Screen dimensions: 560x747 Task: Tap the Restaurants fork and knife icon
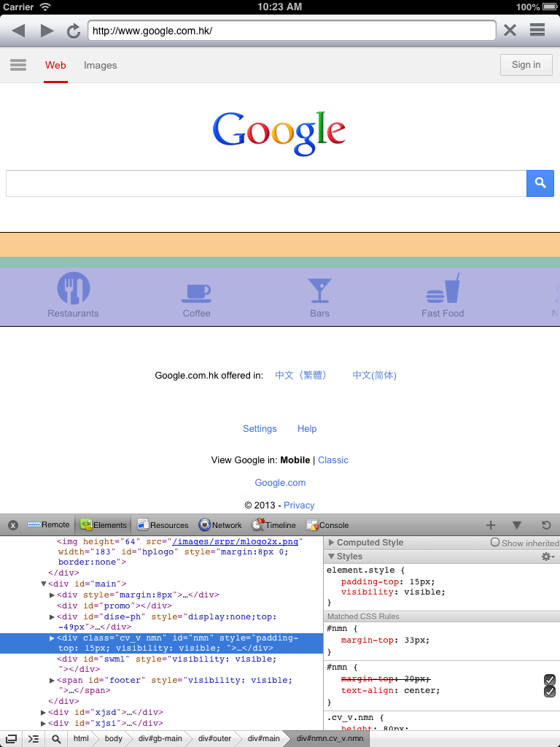pos(74,287)
